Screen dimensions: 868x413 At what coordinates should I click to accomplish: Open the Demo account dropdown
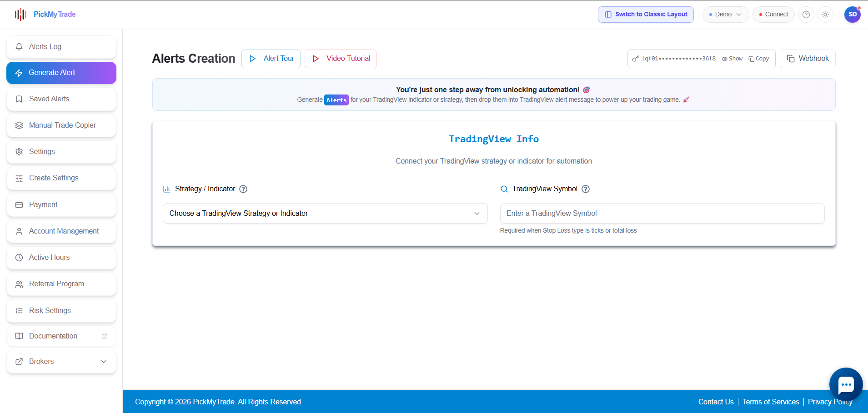(725, 14)
